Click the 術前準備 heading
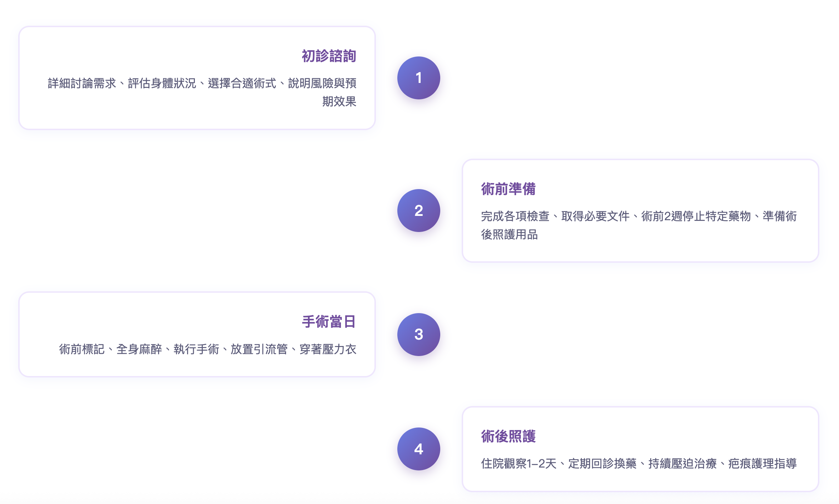The height and width of the screenshot is (504, 839). click(508, 189)
